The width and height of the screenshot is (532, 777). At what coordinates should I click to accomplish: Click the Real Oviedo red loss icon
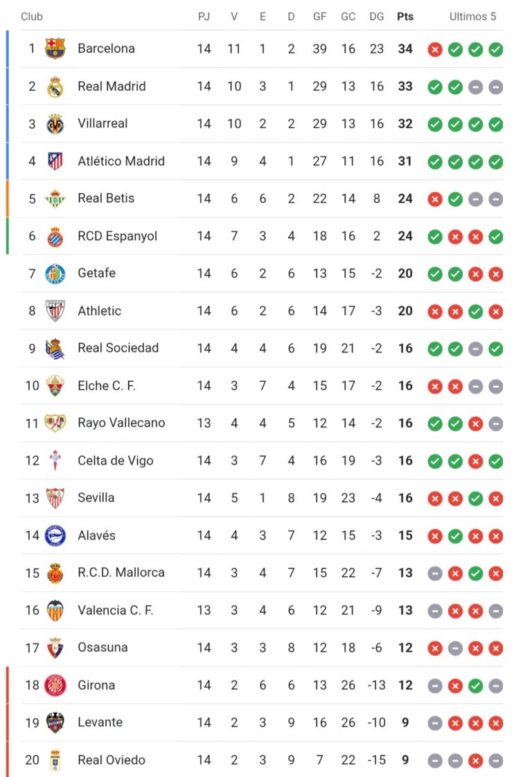tap(475, 760)
